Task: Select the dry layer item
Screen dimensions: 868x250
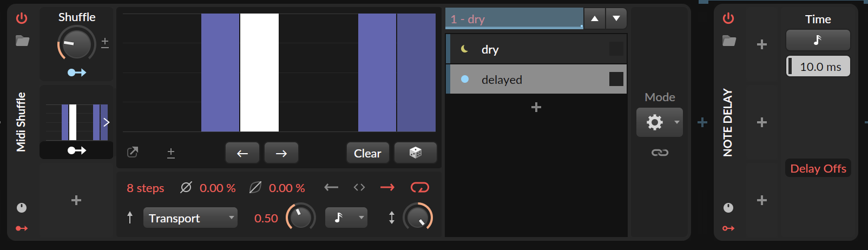Action: point(530,49)
